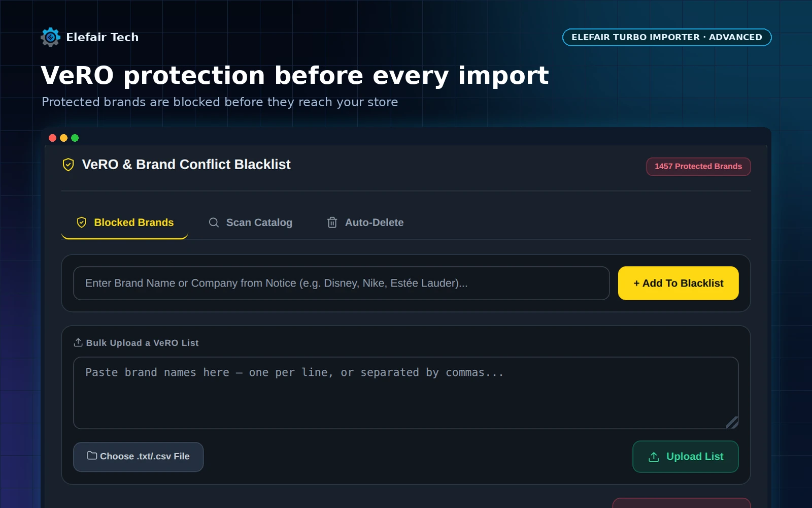
Task: Switch to the Scan Catalog tab
Action: pyautogui.click(x=250, y=223)
